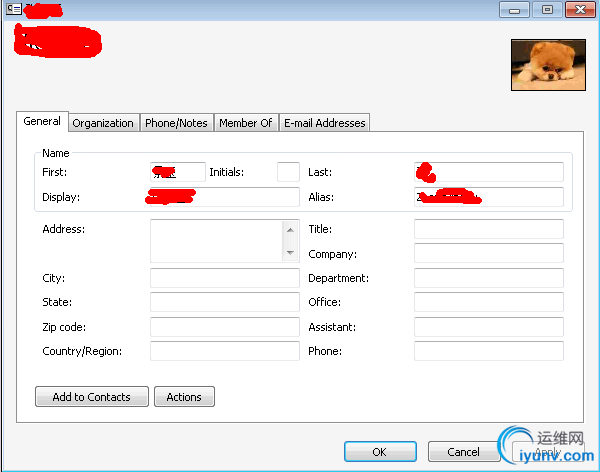Click the Initials field

pyautogui.click(x=288, y=172)
